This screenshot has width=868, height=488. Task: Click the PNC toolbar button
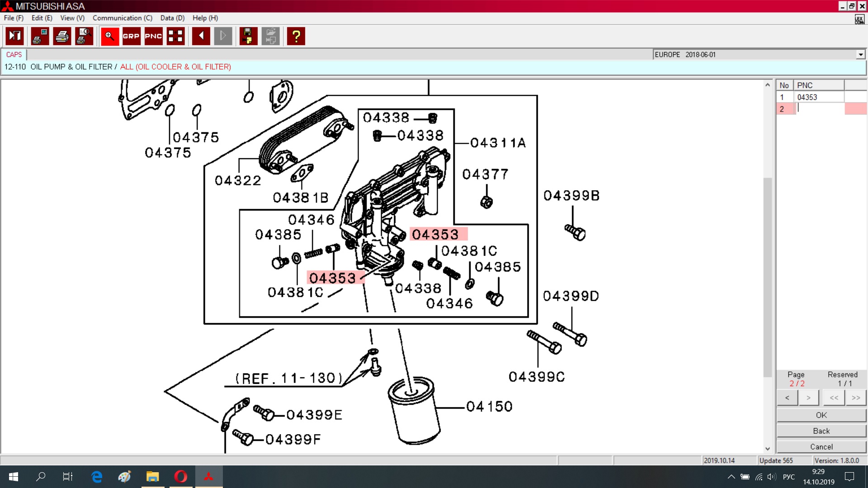[x=153, y=36]
